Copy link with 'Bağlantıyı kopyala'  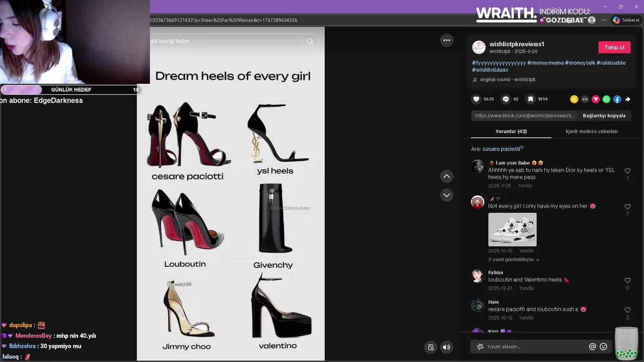pos(604,116)
